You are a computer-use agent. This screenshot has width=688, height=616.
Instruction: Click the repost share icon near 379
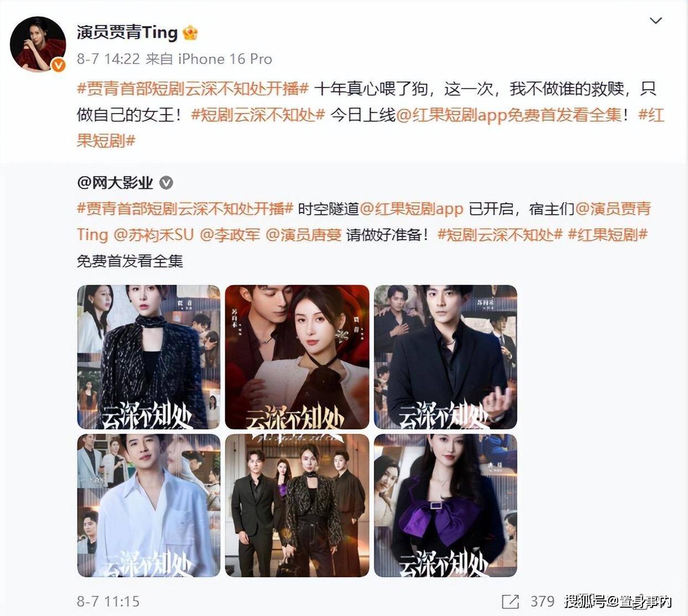coord(510,602)
